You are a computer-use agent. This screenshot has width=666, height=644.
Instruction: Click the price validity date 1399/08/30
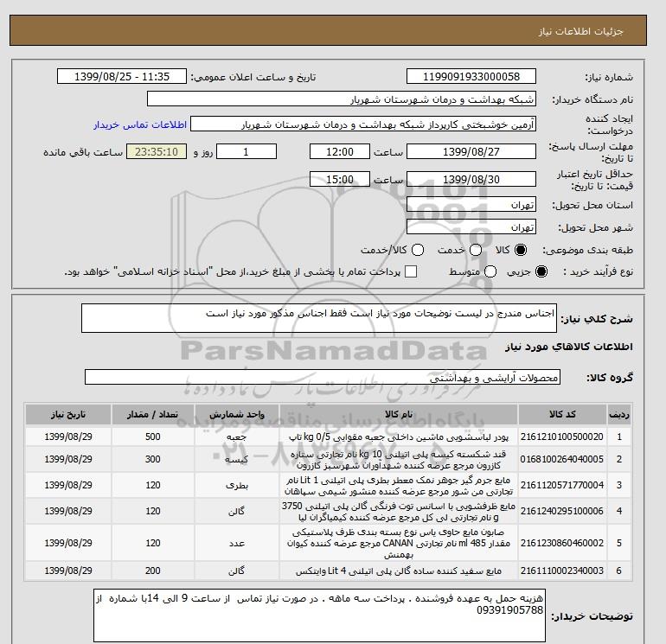[471, 179]
